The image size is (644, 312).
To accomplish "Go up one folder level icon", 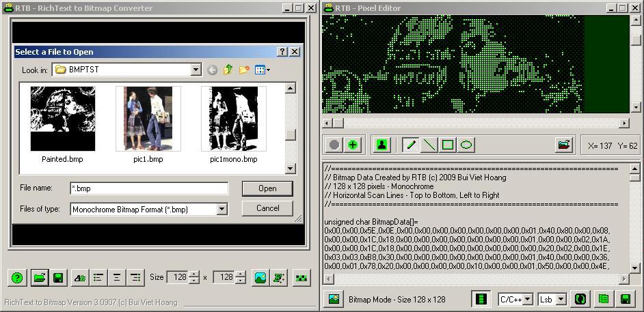I will click(228, 70).
